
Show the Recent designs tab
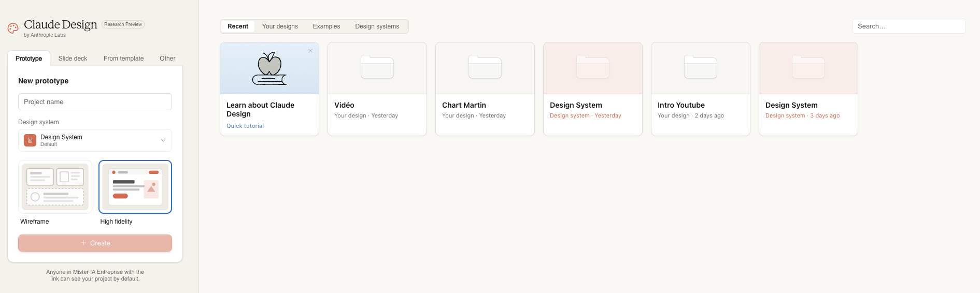point(238,26)
